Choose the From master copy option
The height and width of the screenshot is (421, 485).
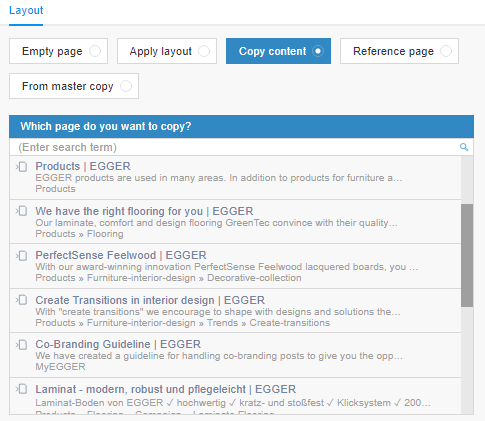(x=74, y=86)
